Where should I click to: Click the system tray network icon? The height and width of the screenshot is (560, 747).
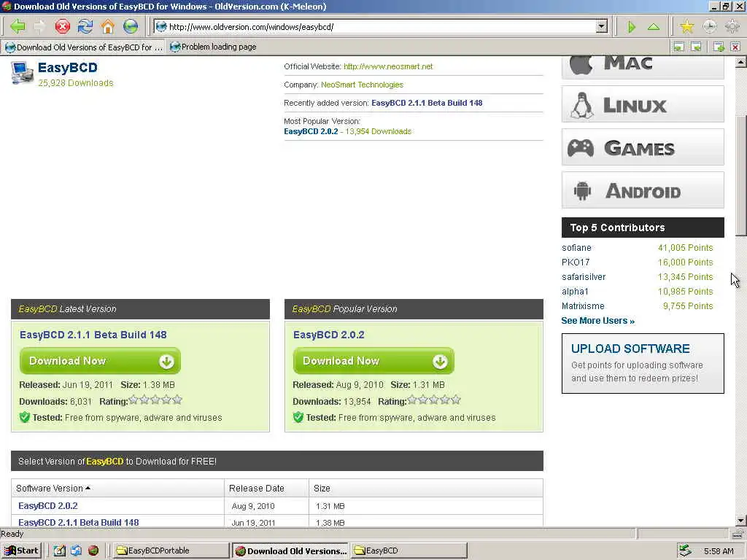click(684, 551)
